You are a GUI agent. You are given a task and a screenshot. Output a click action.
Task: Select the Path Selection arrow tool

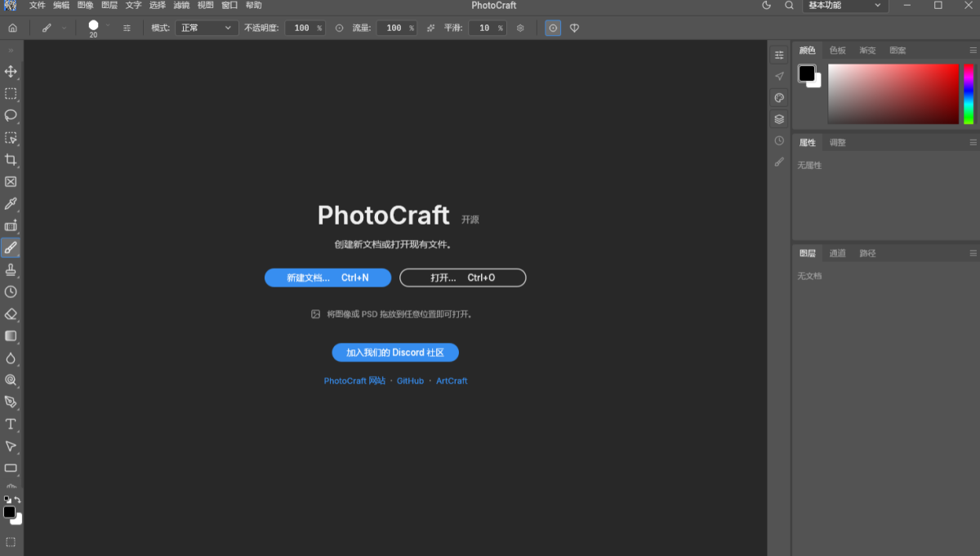pos(11,446)
